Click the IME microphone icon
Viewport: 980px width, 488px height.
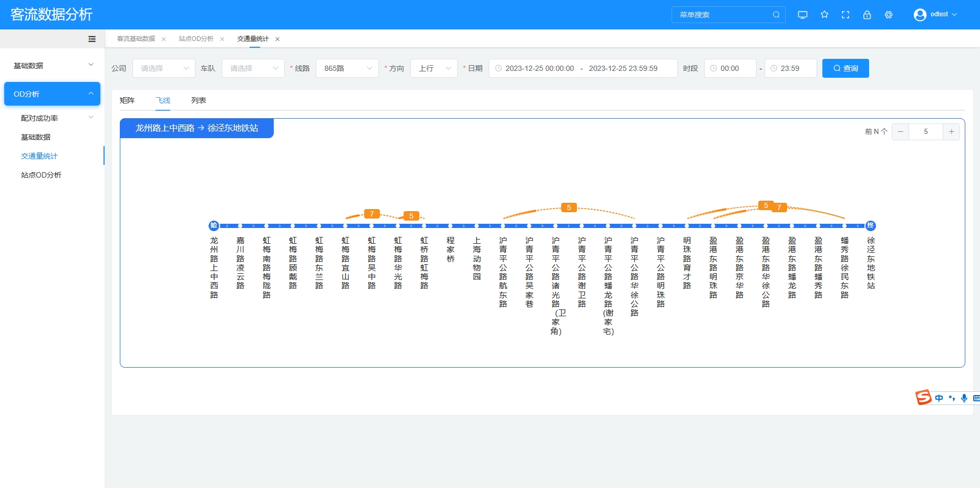tap(964, 398)
